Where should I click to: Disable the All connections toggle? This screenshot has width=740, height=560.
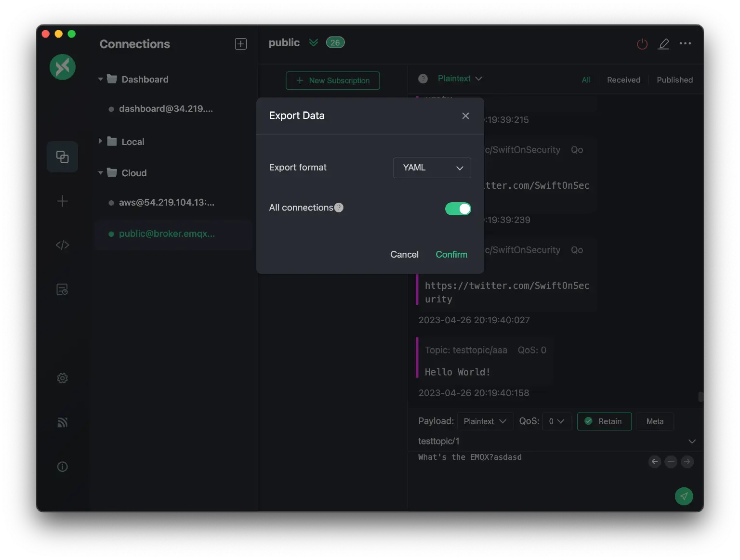[457, 208]
